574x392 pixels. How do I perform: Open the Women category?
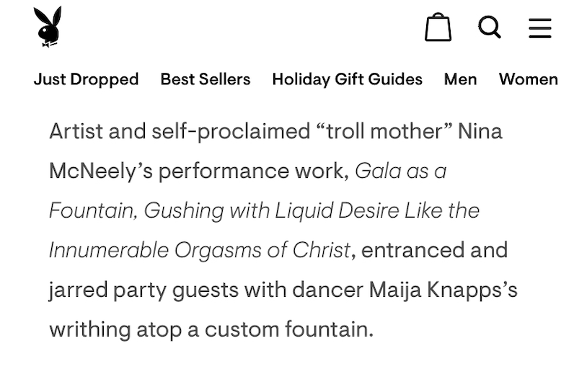[529, 79]
